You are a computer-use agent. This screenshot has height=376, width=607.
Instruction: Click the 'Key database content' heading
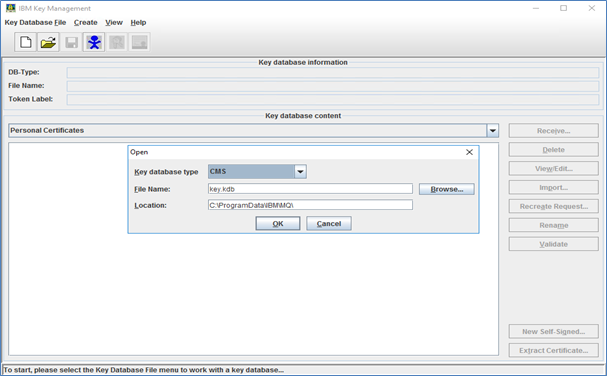[303, 116]
